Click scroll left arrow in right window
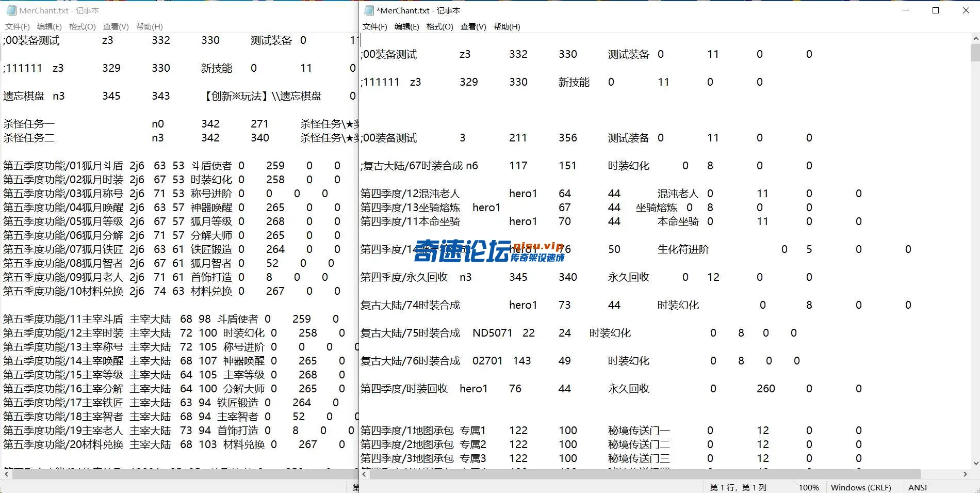The height and width of the screenshot is (493, 980). point(364,474)
